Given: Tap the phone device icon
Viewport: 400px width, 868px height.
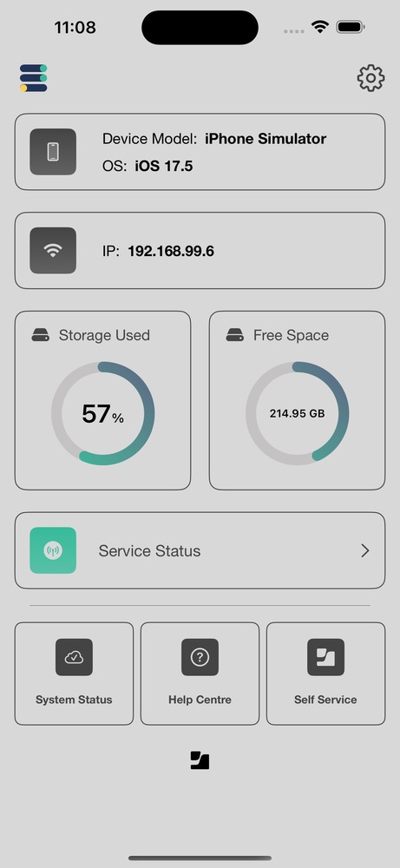Looking at the screenshot, I should pos(53,152).
